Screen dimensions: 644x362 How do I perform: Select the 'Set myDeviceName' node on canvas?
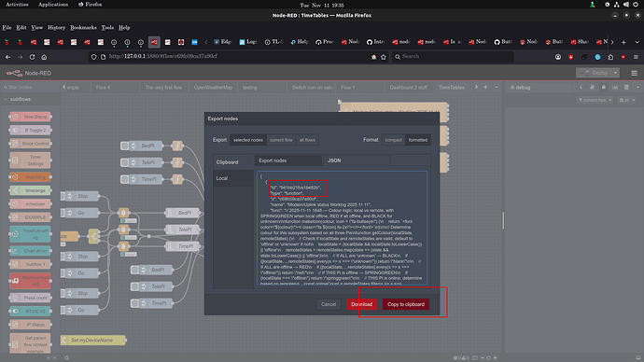pos(93,340)
